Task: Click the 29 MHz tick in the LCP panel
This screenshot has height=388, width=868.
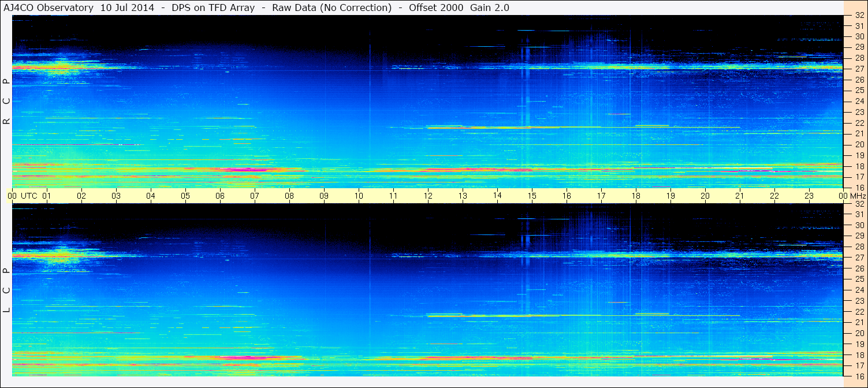Action: tap(859, 236)
